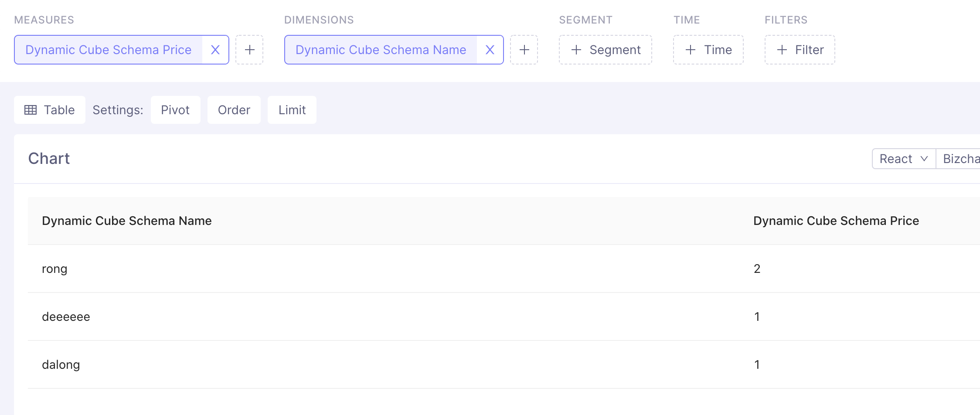
Task: Click the Dynamic Cube Schema Name column header
Action: (x=127, y=221)
